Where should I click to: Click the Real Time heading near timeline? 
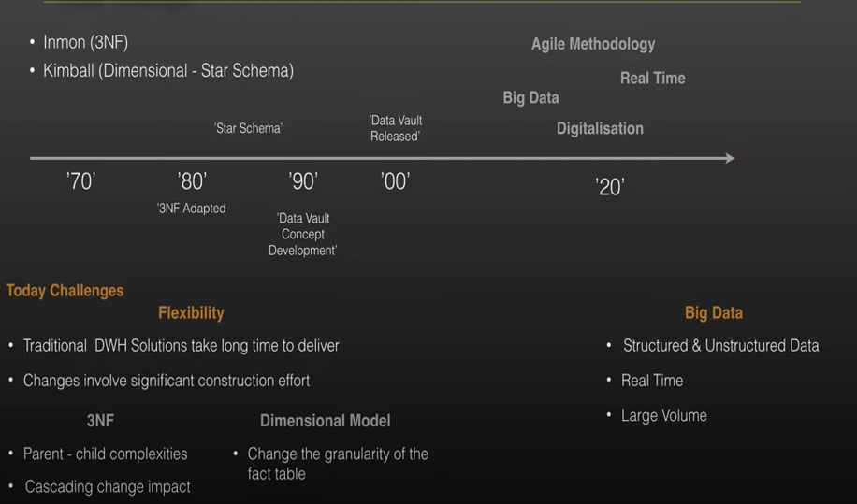pos(653,79)
